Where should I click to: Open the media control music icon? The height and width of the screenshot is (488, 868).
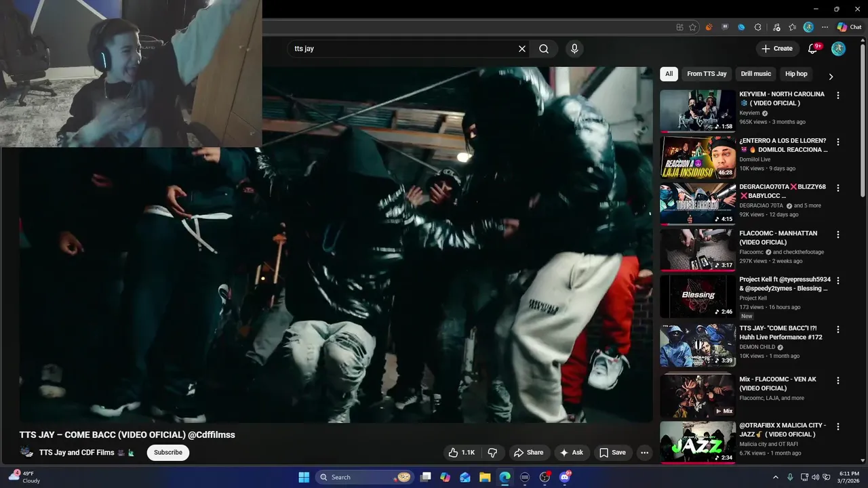(775, 27)
